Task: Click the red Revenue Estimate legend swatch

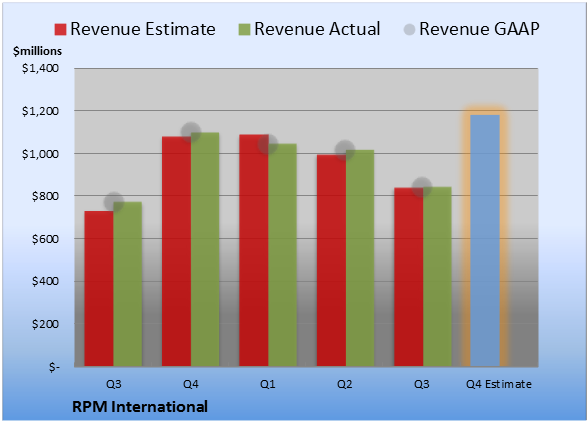Action: pyautogui.click(x=60, y=29)
